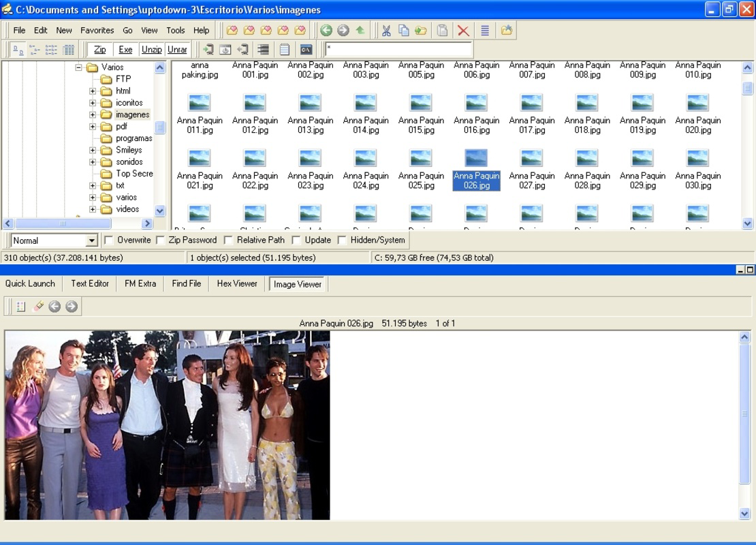This screenshot has height=545, width=756.
Task: Go up one directory with the up arrow icon
Action: click(360, 29)
